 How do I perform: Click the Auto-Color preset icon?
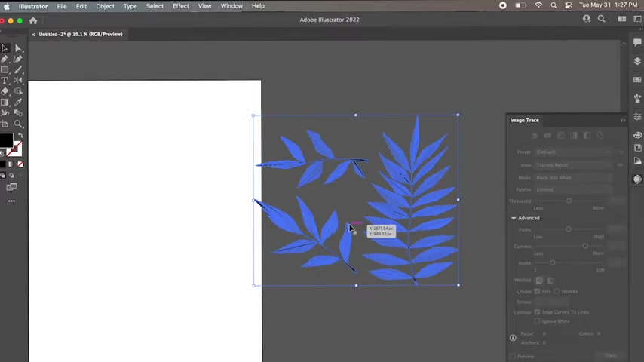(x=535, y=135)
